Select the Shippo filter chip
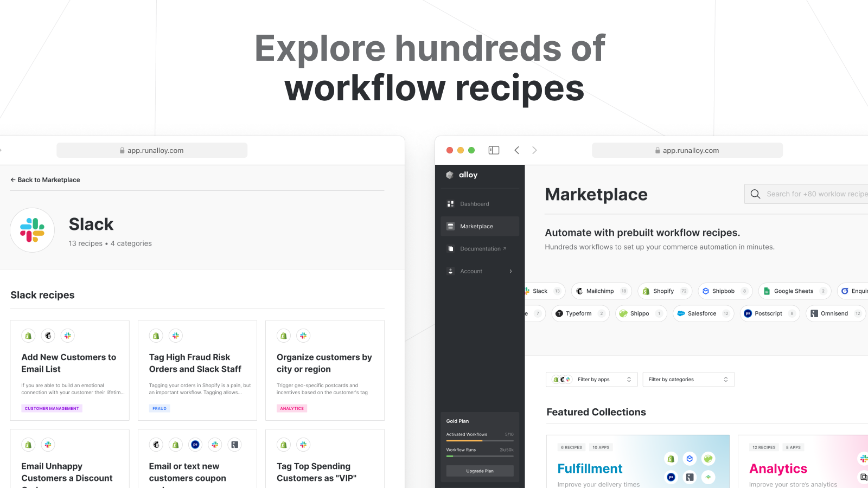868x488 pixels. coord(640,313)
